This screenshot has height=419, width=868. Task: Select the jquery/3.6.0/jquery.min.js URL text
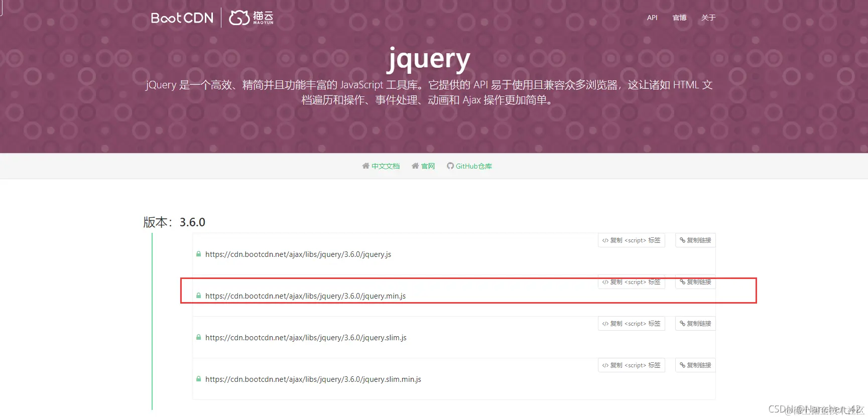coord(305,296)
